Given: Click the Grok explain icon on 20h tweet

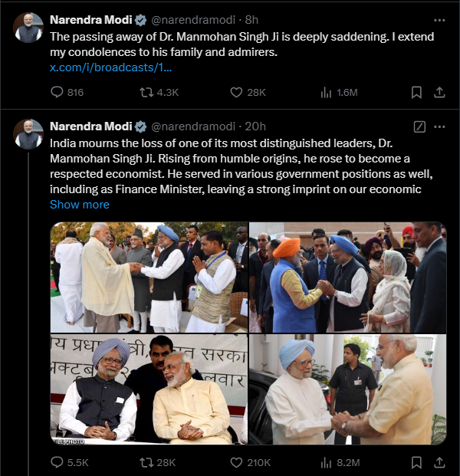Looking at the screenshot, I should click(x=419, y=127).
